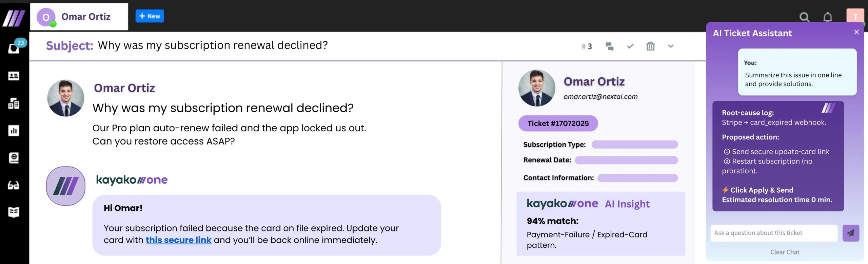Click the 'Ask a question' input field
The width and height of the screenshot is (868, 264).
[773, 233]
